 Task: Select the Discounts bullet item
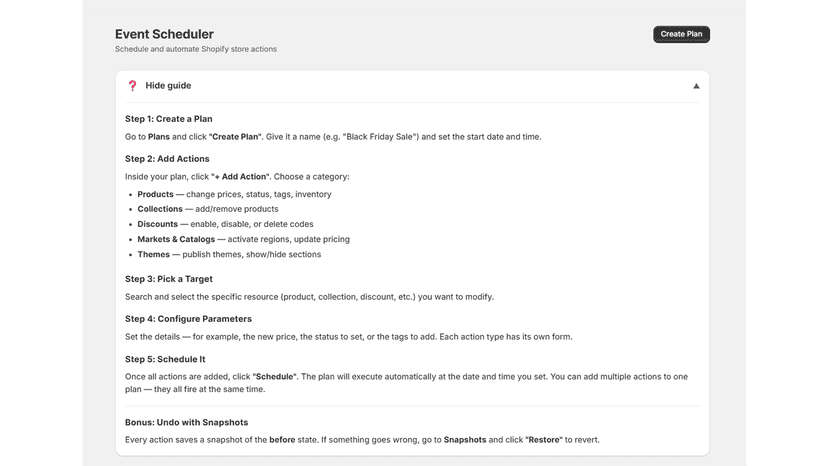(225, 224)
